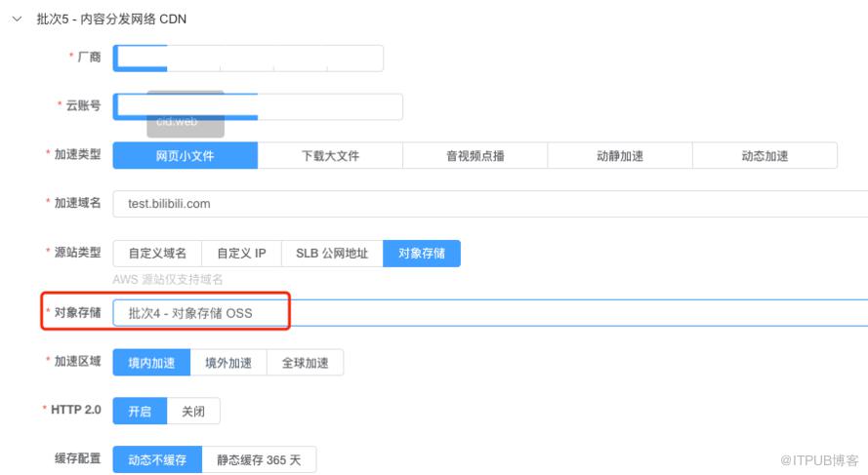
Task: Select 网页小文件 acceleration type
Action: pos(186,156)
